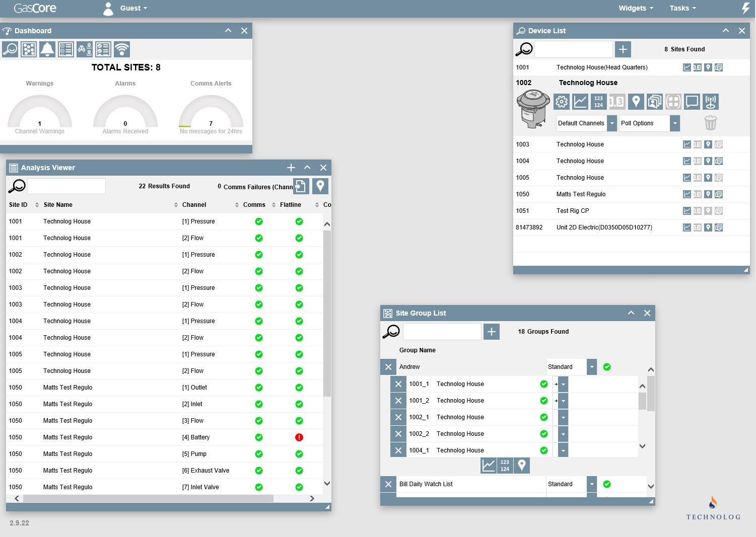Add new group with plus in Site Group List
Image resolution: width=756 pixels, height=537 pixels.
[x=492, y=332]
